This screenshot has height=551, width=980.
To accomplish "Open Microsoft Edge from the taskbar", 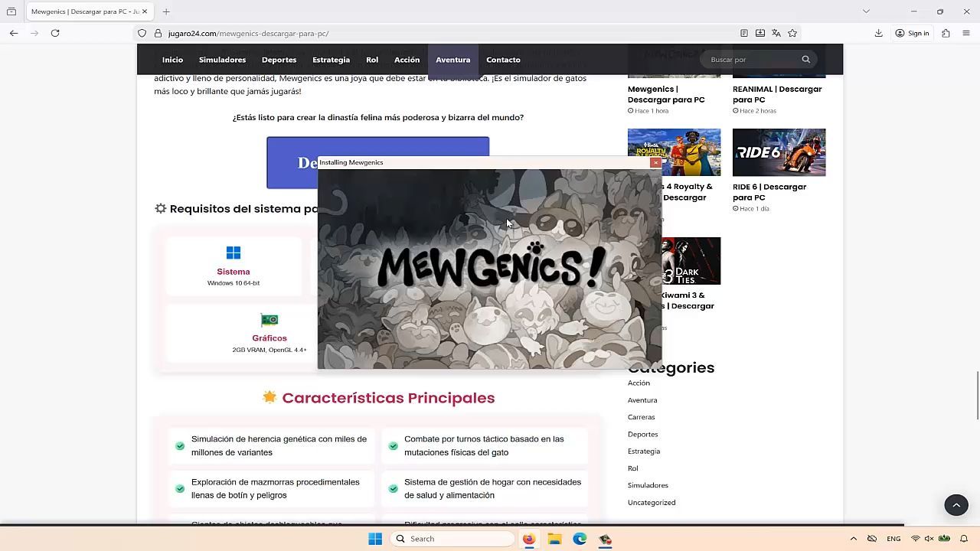I will click(x=580, y=539).
